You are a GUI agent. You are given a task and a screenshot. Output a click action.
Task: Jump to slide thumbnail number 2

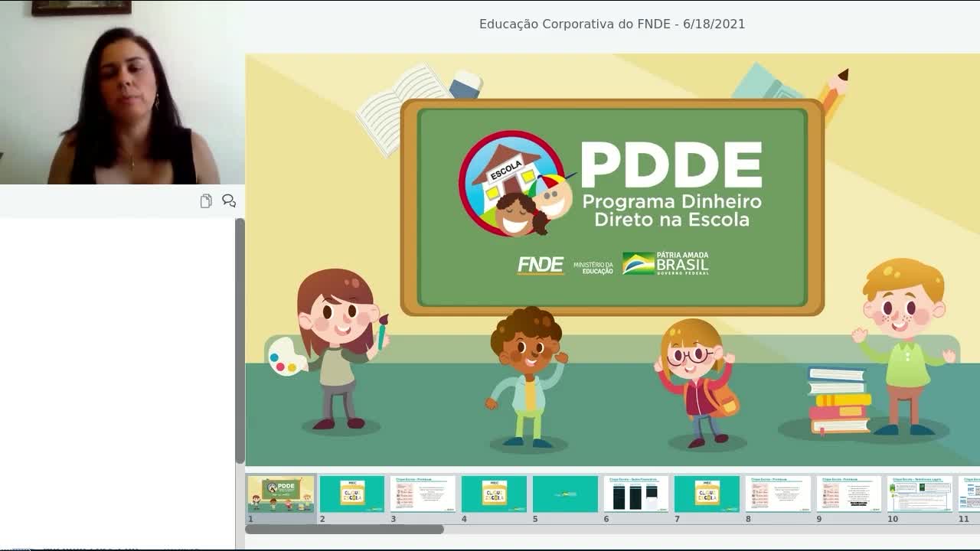pos(352,494)
